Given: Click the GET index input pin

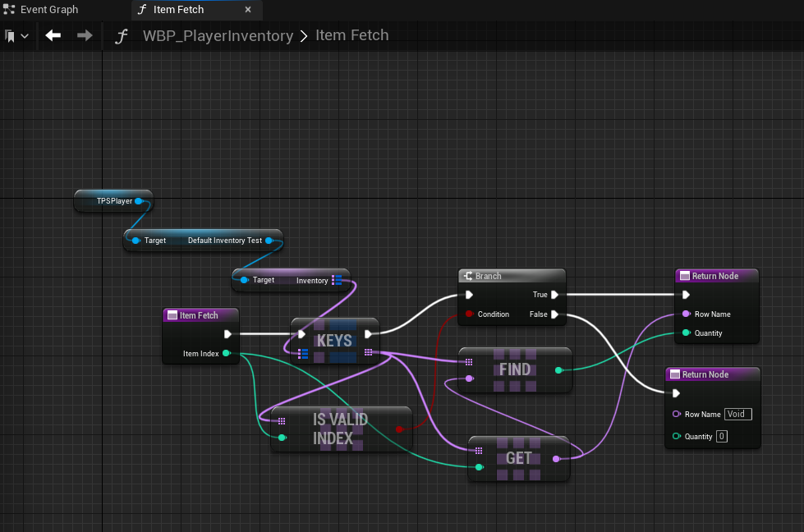Looking at the screenshot, I should point(479,467).
